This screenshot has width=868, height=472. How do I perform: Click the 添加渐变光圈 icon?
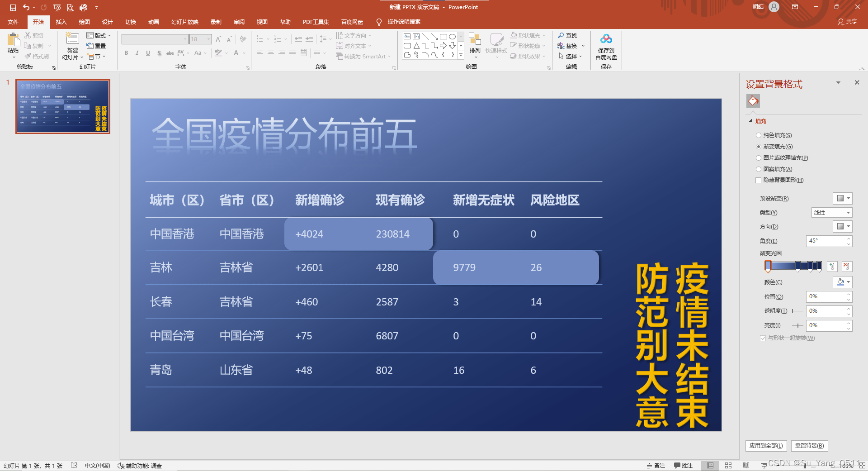[x=832, y=267]
